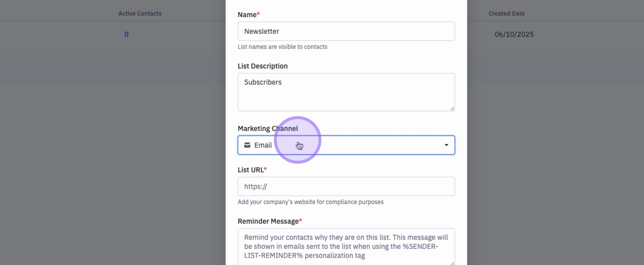
Task: Click the Reminder Message label
Action: click(268, 221)
